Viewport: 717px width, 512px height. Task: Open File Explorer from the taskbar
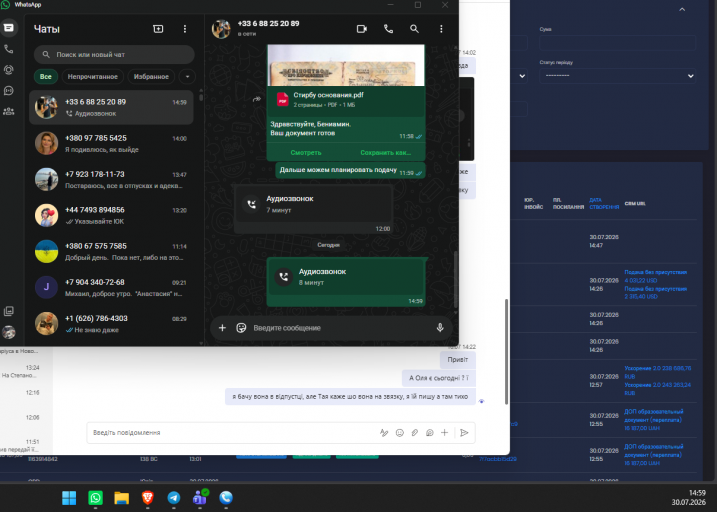[x=121, y=498]
